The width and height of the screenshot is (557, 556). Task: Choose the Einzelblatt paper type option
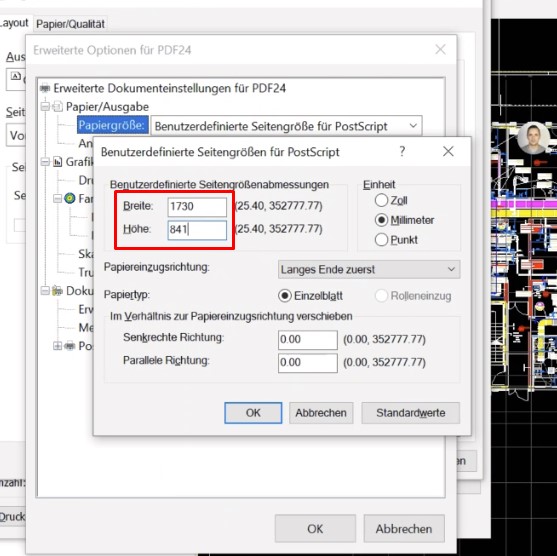pos(285,296)
